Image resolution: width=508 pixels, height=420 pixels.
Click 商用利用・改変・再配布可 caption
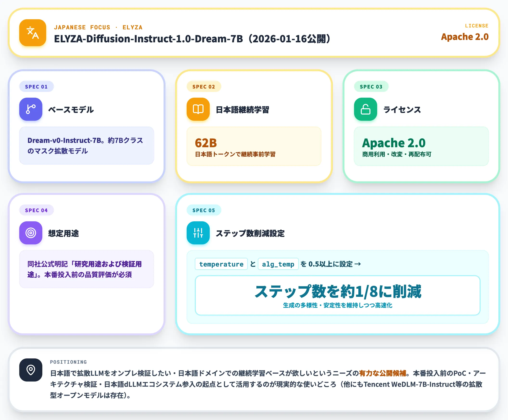click(397, 154)
